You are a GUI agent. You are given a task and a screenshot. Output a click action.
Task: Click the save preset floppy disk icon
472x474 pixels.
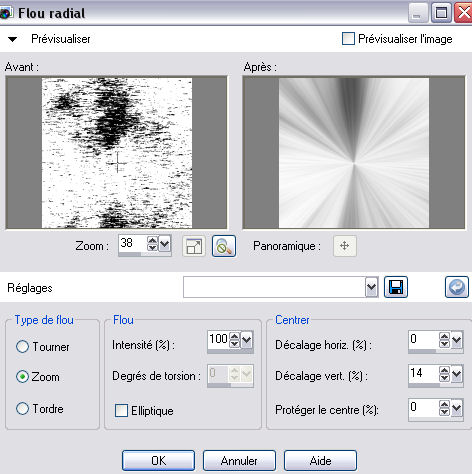[x=396, y=287]
